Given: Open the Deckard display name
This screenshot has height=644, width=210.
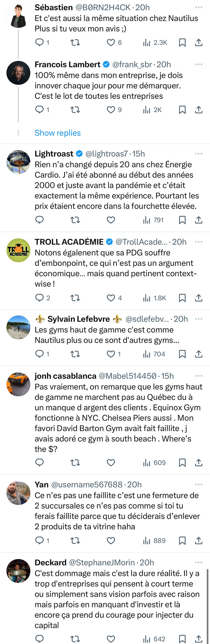Looking at the screenshot, I should (x=50, y=563).
